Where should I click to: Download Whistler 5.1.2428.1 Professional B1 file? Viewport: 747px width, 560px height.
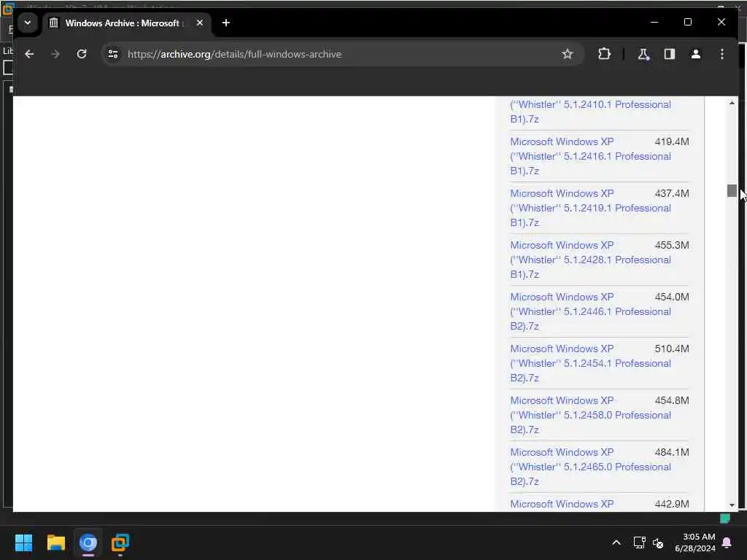pos(590,260)
